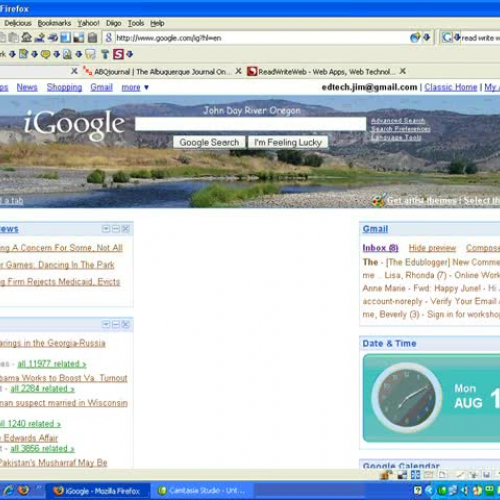Click the Go icon at the address bar end
Image resolution: width=500 pixels, height=500 pixels.
pos(415,37)
